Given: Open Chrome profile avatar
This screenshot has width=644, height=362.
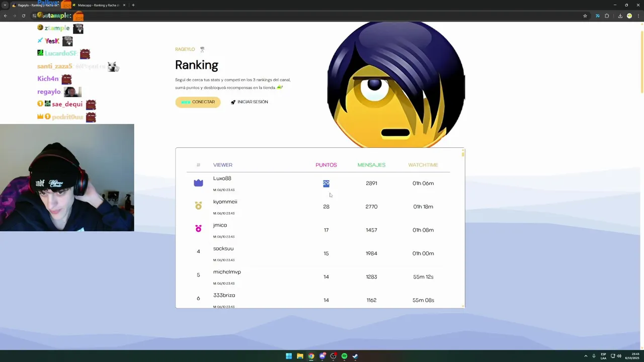Looking at the screenshot, I should click(629, 16).
